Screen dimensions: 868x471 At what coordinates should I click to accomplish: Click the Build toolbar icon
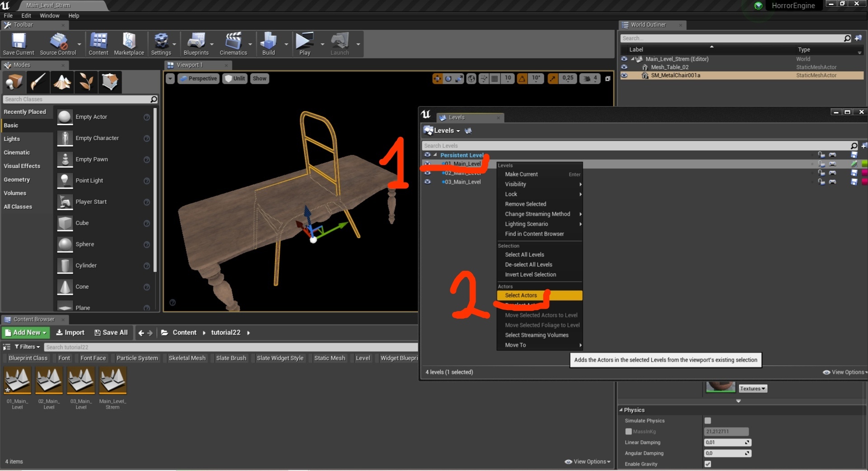point(269,44)
